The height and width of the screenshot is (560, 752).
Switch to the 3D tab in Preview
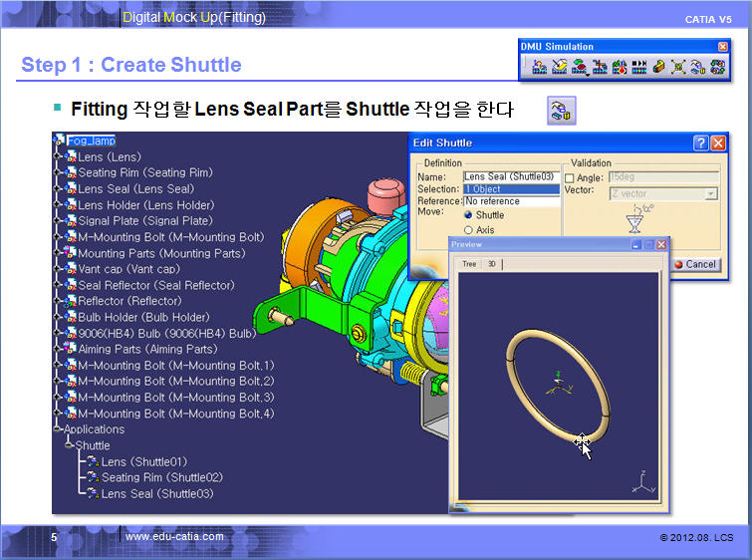pyautogui.click(x=492, y=264)
